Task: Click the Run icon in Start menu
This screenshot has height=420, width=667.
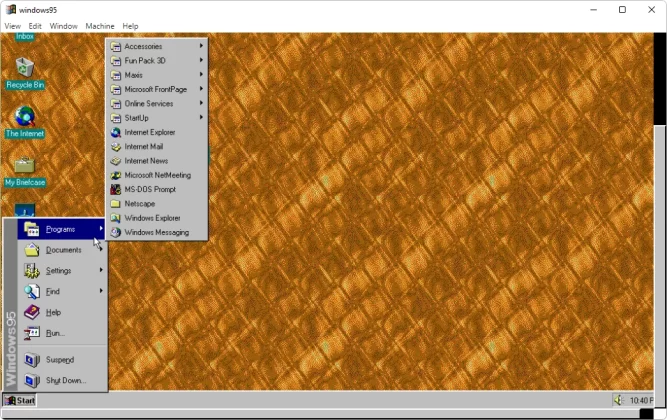Action: tap(32, 333)
